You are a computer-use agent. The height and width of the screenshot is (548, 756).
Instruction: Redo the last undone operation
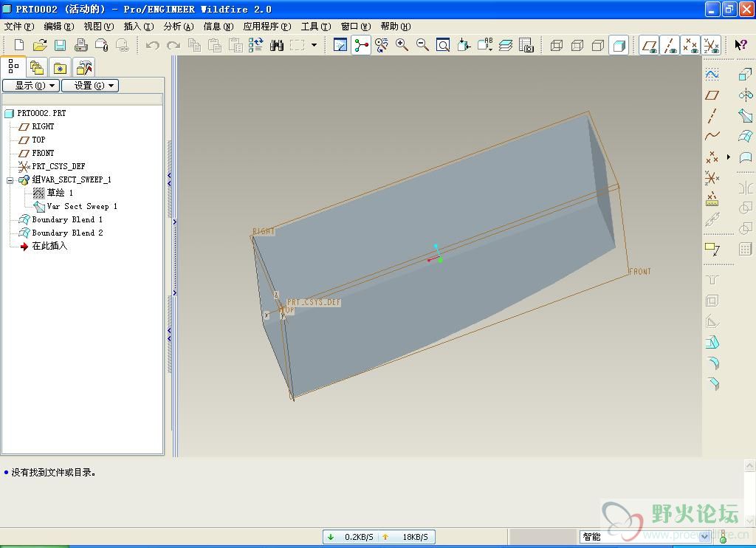tap(173, 45)
